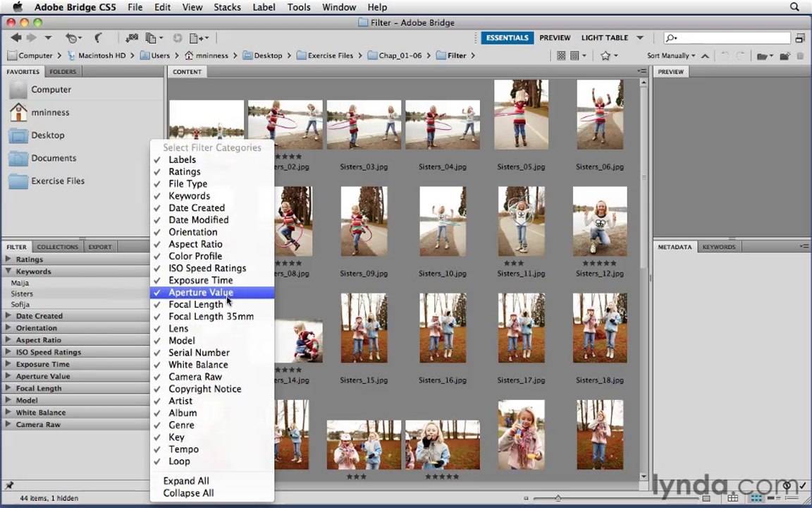
Task: Click the Spotlight magnifier in menu bar
Action: [x=794, y=7]
